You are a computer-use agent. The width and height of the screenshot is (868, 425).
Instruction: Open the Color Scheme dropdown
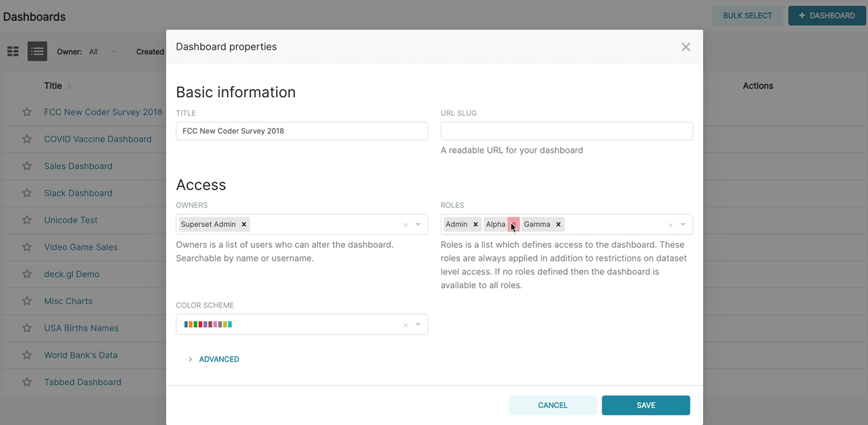click(418, 325)
